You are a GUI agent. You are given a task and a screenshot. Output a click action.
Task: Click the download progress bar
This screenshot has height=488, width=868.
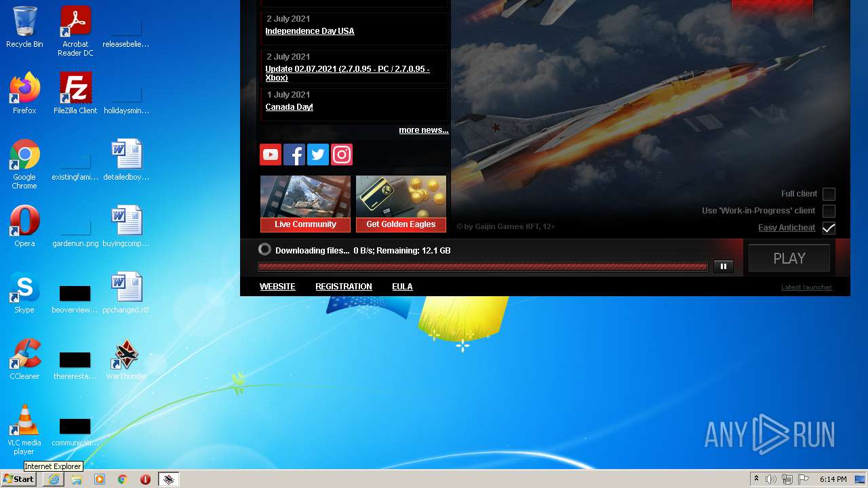[x=483, y=267]
